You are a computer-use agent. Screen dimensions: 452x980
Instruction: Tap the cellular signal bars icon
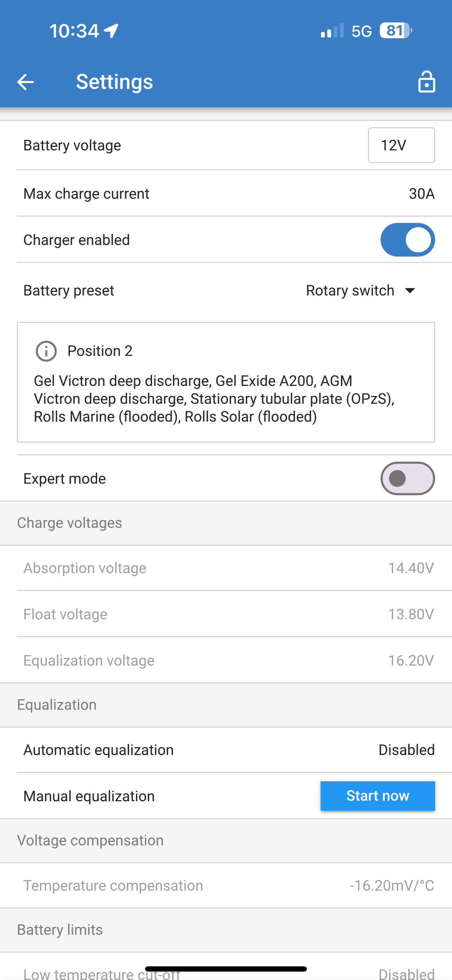(x=332, y=30)
